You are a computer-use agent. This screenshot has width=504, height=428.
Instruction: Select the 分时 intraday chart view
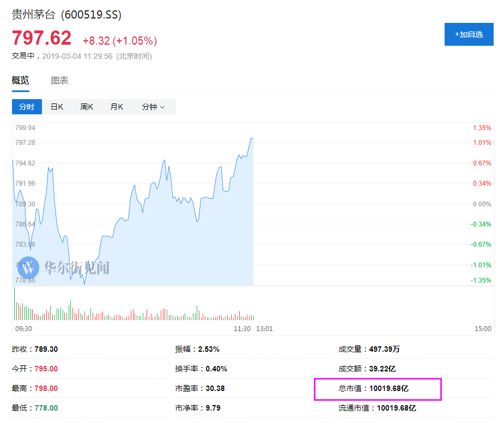[27, 107]
